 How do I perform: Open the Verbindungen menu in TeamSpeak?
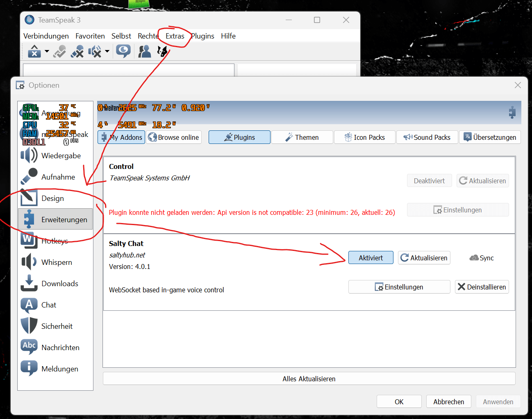[x=46, y=36]
